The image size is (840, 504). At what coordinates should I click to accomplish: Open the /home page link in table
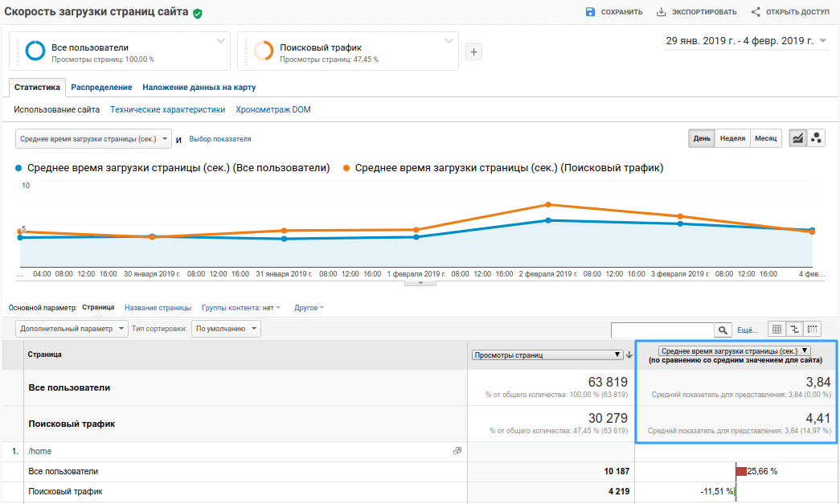click(x=40, y=452)
